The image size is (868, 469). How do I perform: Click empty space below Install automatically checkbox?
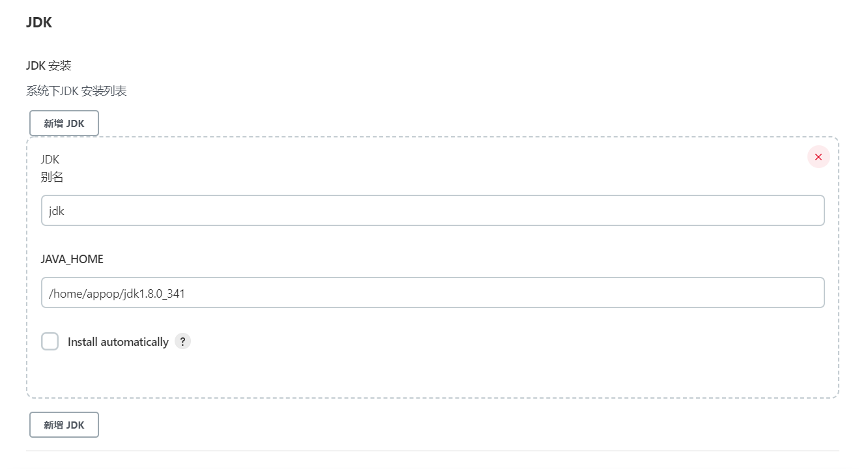[x=261, y=375]
